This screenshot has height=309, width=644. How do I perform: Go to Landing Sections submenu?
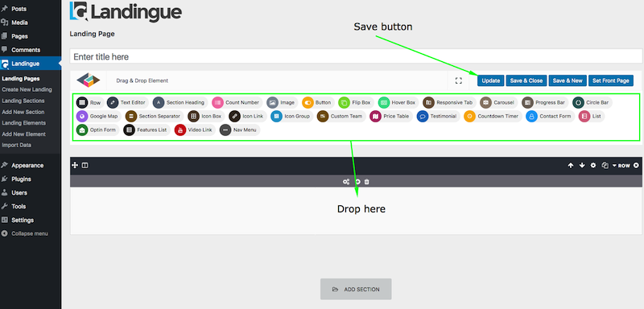pyautogui.click(x=23, y=101)
